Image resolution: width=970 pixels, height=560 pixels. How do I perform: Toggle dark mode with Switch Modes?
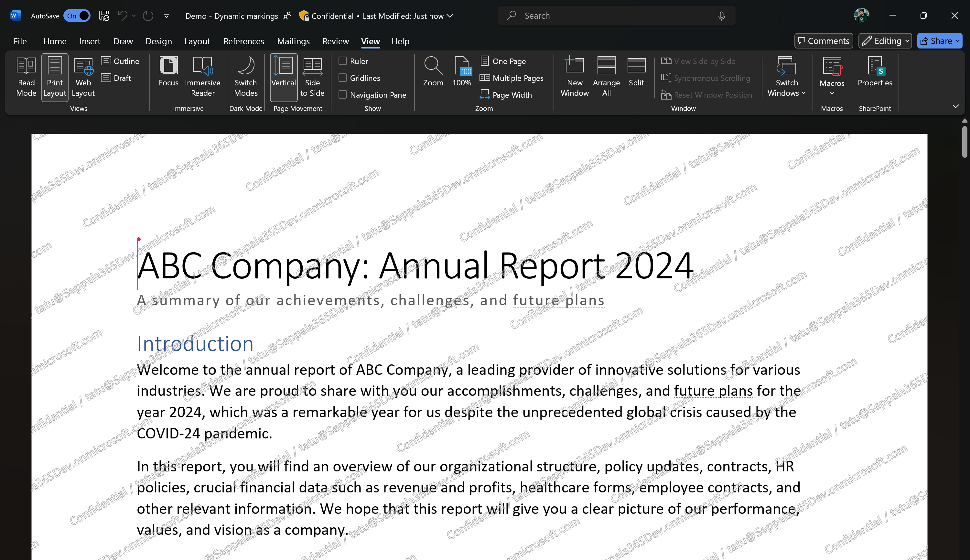click(x=246, y=77)
